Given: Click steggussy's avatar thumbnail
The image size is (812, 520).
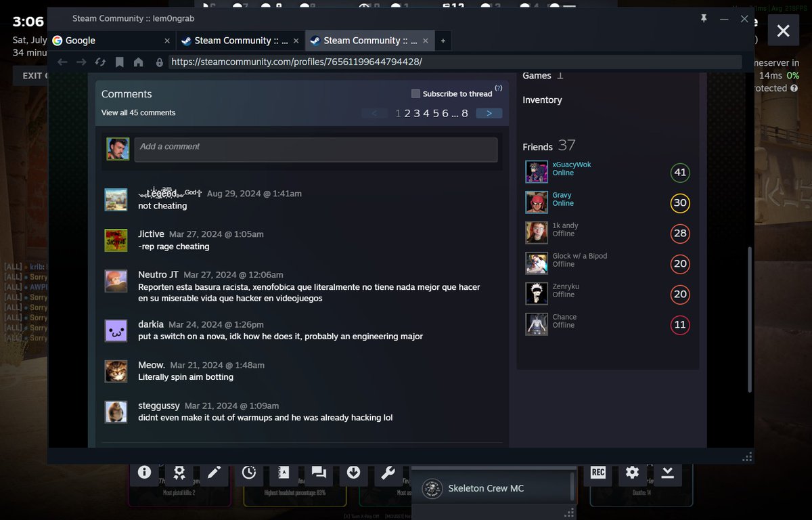Looking at the screenshot, I should pyautogui.click(x=116, y=412).
